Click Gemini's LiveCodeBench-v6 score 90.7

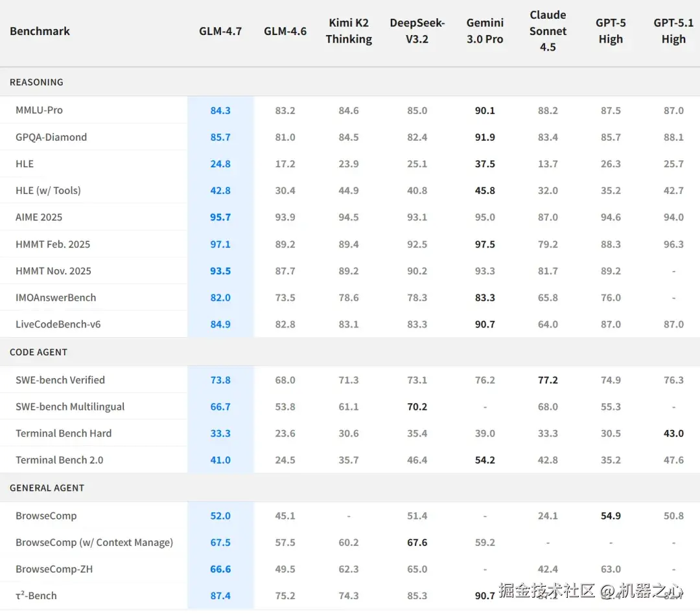coord(485,324)
